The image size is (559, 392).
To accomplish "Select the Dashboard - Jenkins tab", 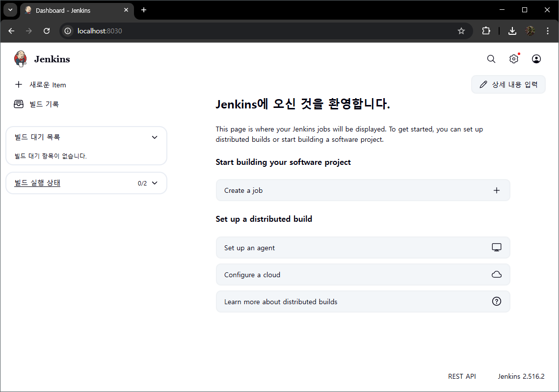I will tap(77, 10).
